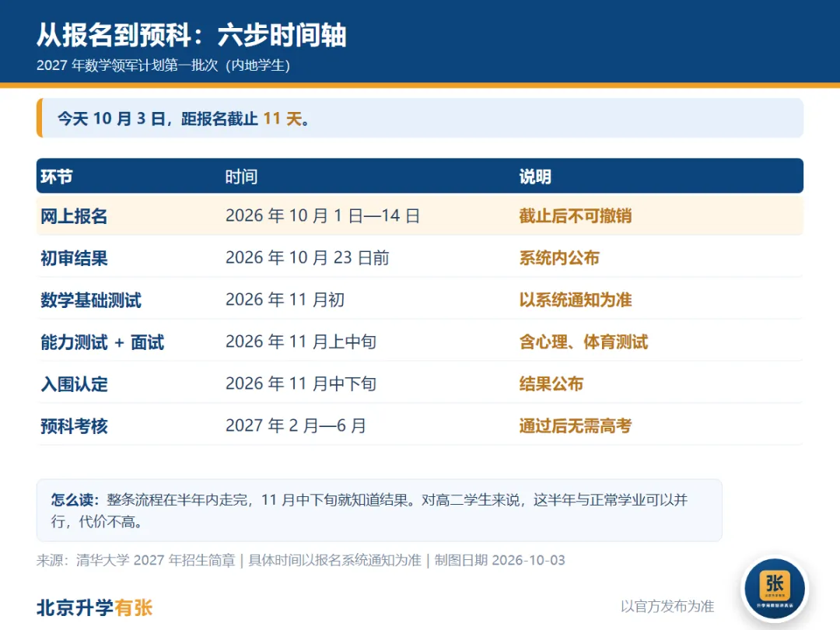Click the banner 今天 10 月 3 日，距报名截止 11 天
This screenshot has height=630, width=840.
coord(419,118)
